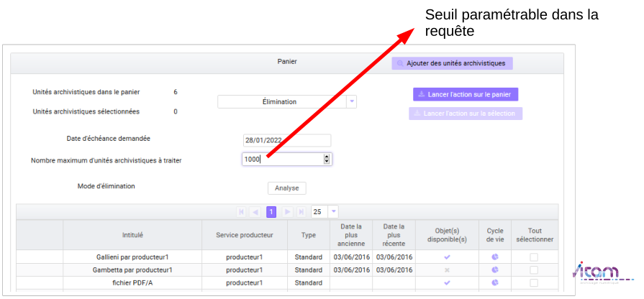Select page 1 in the paginator

(x=271, y=212)
